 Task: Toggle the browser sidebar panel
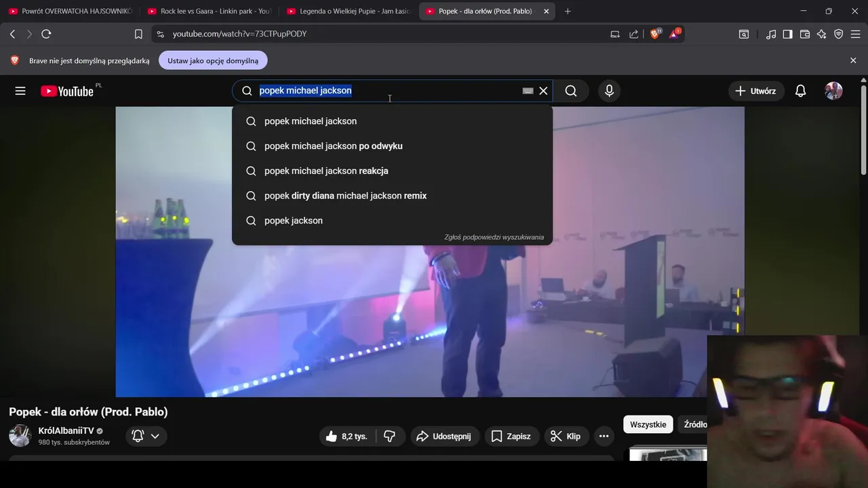coord(787,34)
